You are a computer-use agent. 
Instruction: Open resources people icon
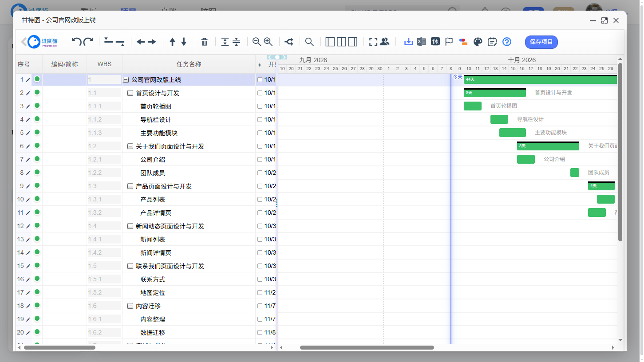385,42
